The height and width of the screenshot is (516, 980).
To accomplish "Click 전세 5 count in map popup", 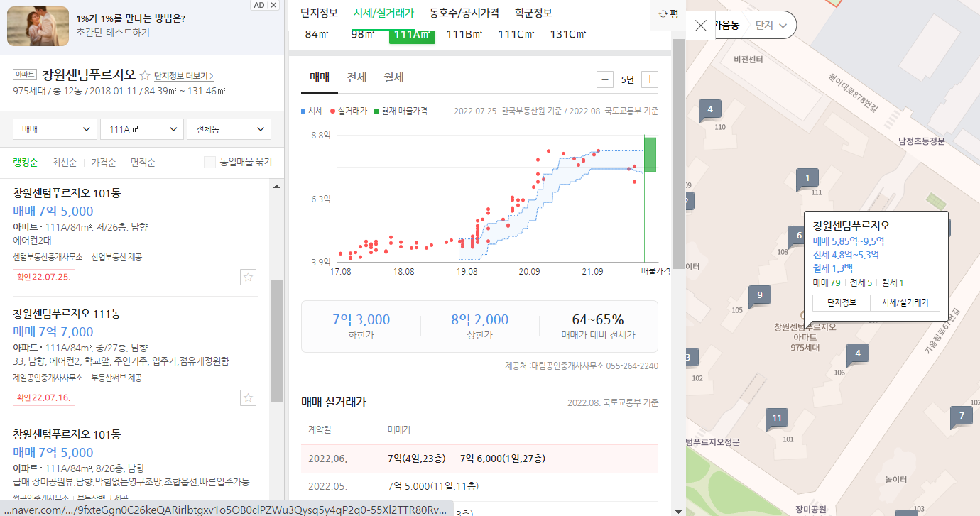I will coord(860,282).
